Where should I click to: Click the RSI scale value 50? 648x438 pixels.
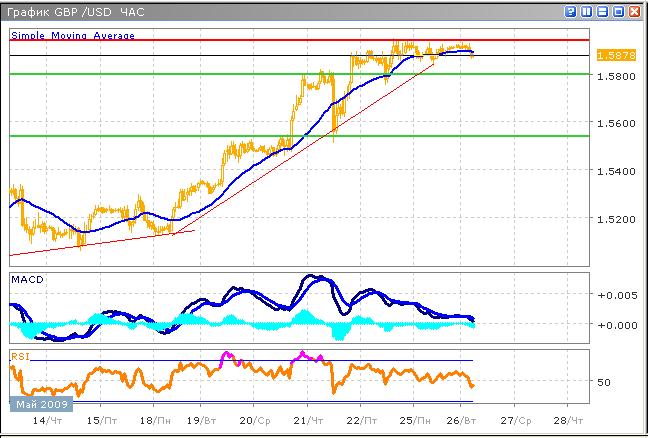pyautogui.click(x=604, y=382)
